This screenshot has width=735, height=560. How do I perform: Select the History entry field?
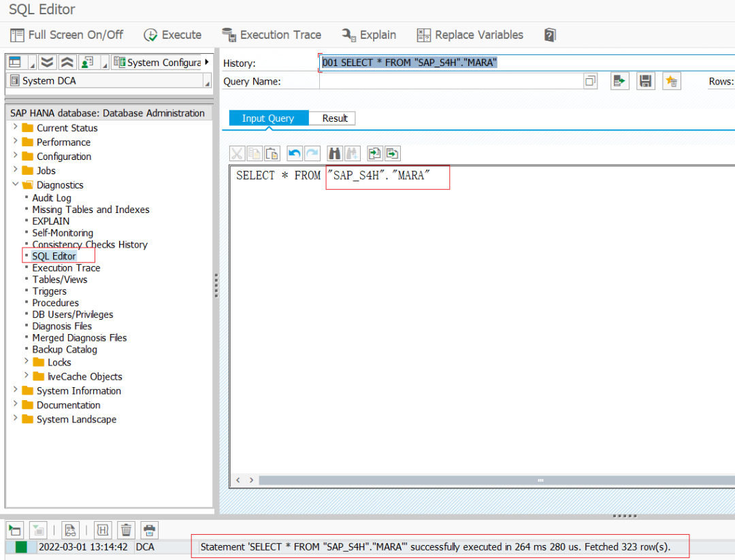click(x=527, y=63)
